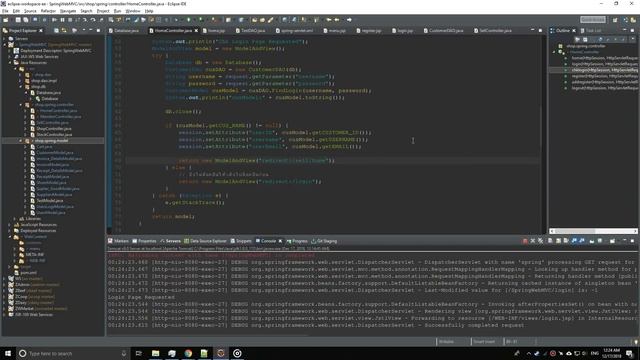Click the New toolbar icon

6,20
